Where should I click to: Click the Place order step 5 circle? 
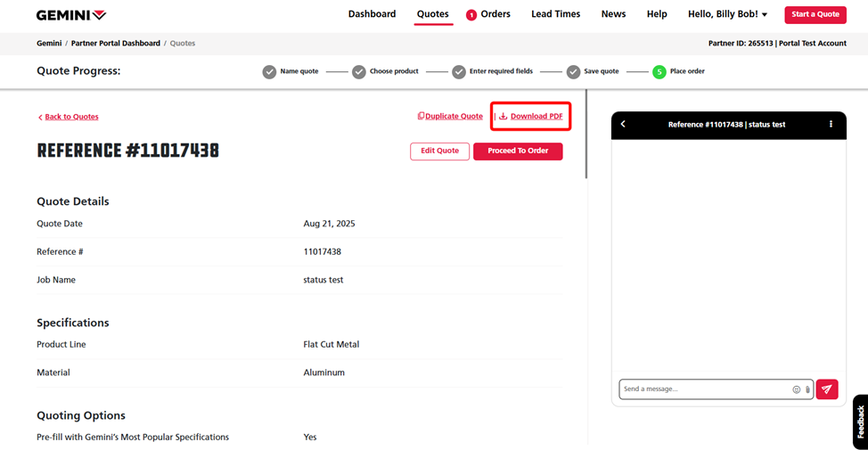659,71
